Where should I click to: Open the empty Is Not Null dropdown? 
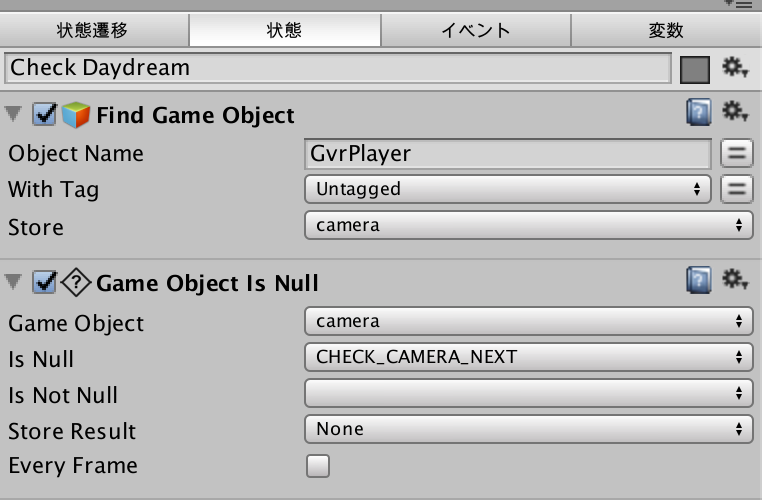click(x=529, y=393)
